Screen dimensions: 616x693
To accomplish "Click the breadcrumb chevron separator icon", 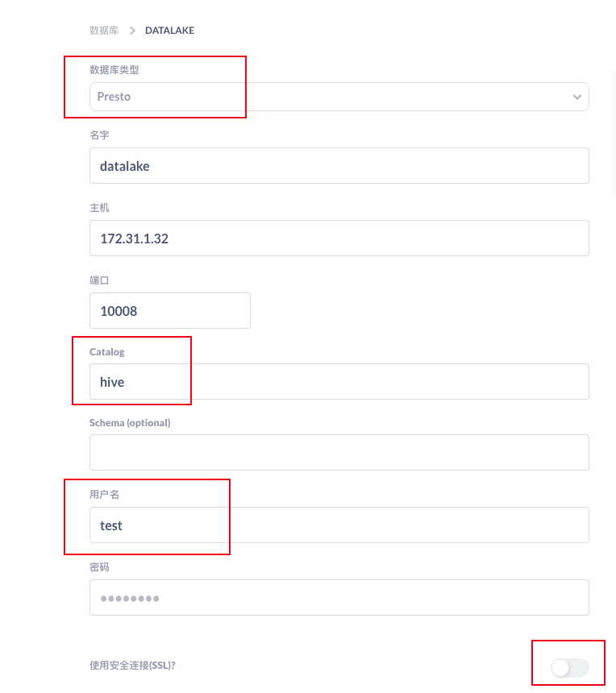I will pyautogui.click(x=132, y=31).
